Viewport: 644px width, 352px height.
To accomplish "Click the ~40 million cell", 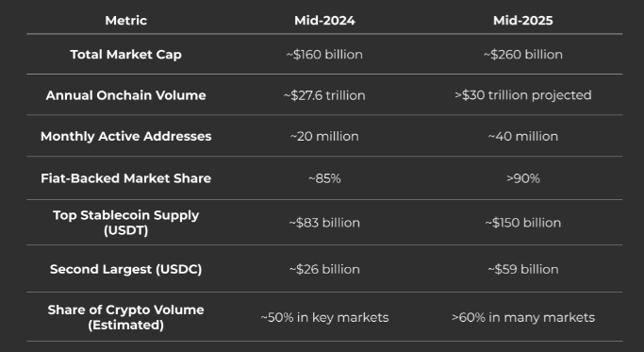I will click(523, 136).
